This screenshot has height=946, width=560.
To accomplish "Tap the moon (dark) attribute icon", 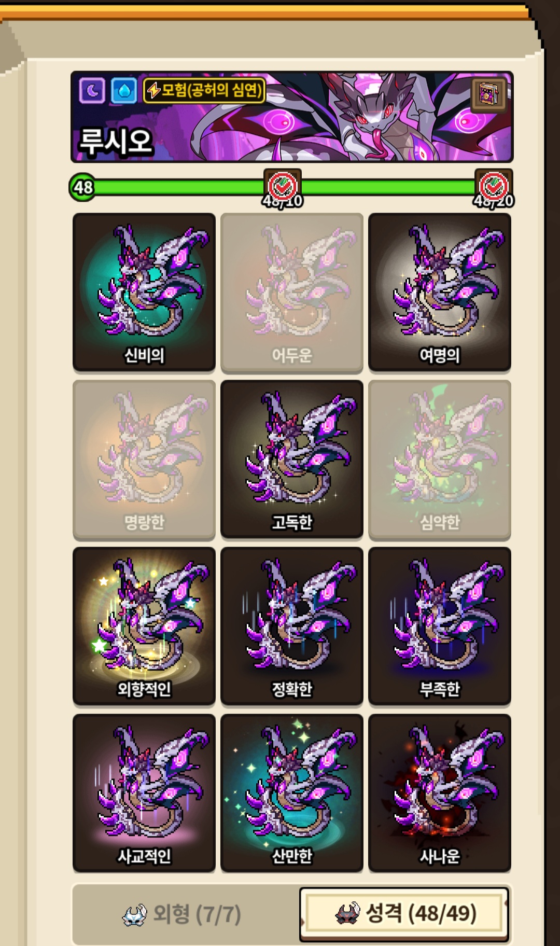I will [x=92, y=91].
